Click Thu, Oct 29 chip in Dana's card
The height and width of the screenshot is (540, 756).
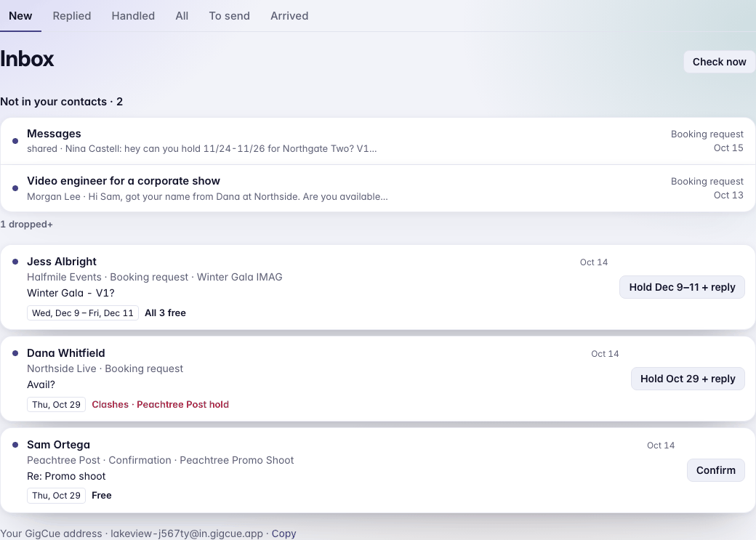pos(57,405)
